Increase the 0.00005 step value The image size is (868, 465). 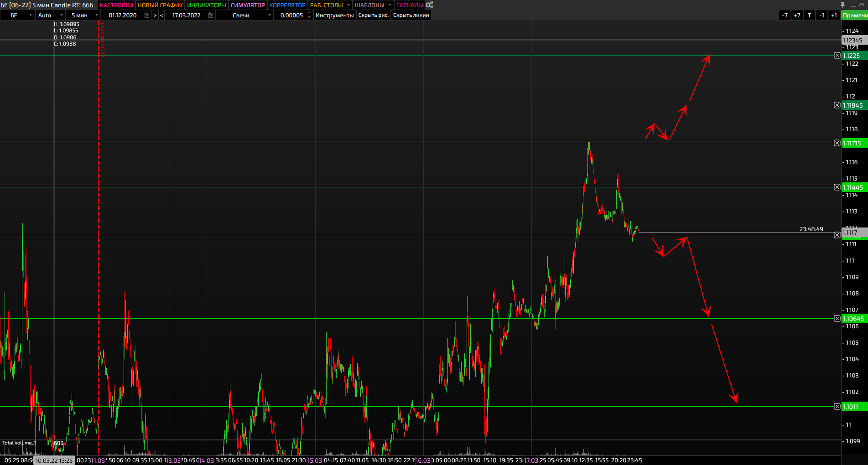(309, 13)
